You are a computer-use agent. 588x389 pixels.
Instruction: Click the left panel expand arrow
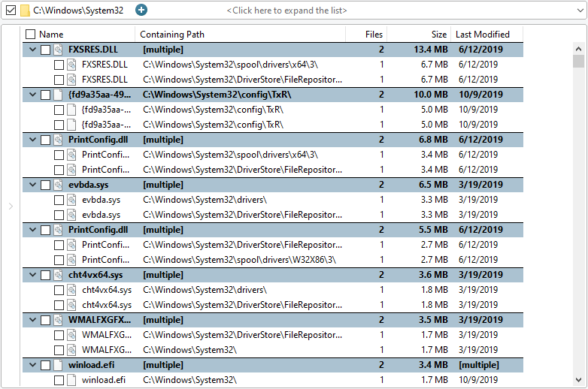coord(11,207)
